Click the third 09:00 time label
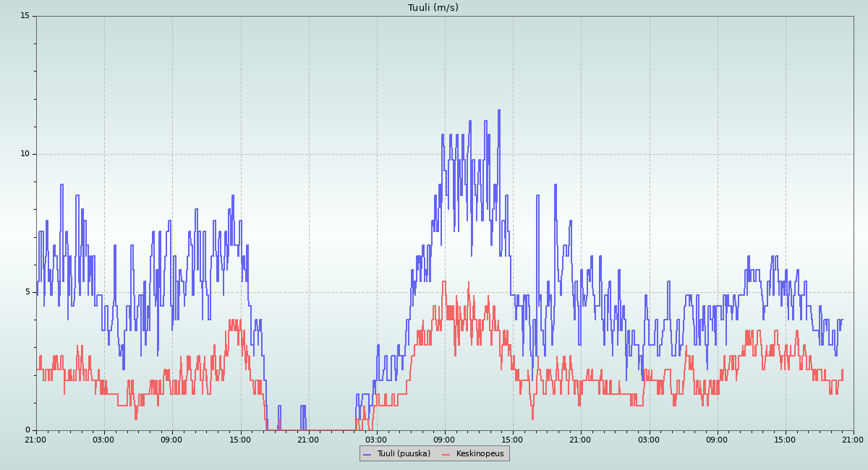The height and width of the screenshot is (470, 868). [x=717, y=439]
